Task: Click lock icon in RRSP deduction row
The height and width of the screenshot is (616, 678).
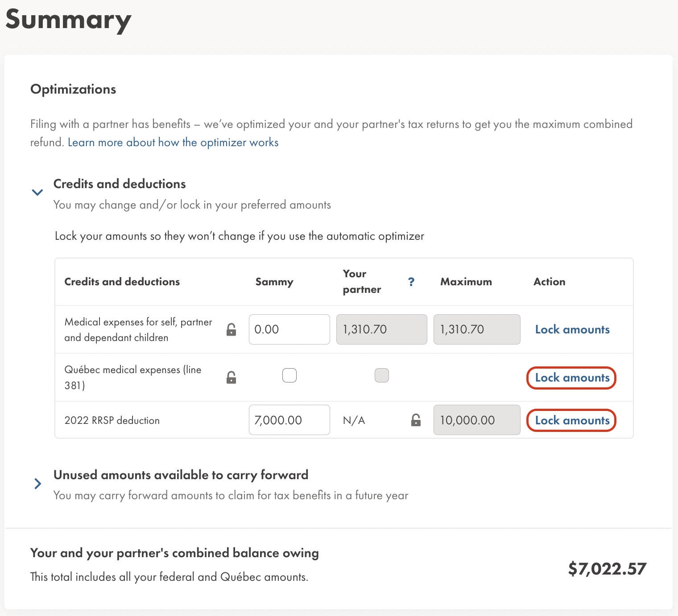Action: pos(416,420)
